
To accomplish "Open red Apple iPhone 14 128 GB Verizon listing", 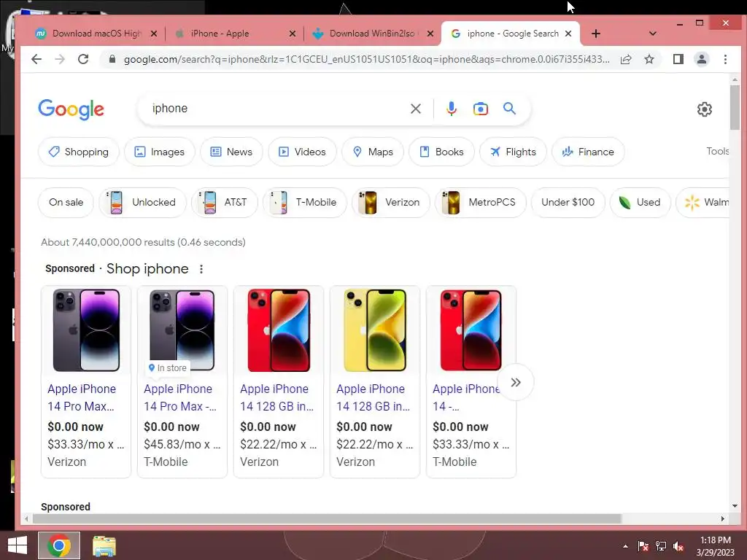I will 279,382.
